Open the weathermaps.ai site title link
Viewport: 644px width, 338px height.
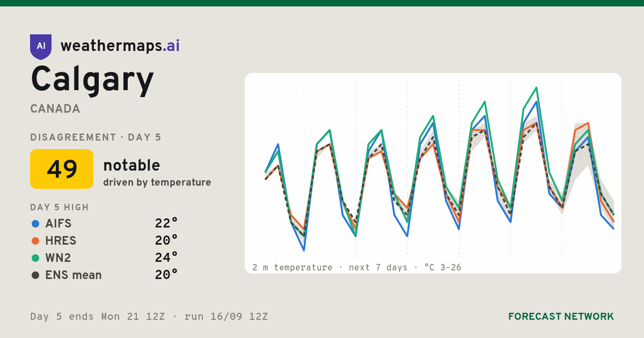pyautogui.click(x=120, y=46)
